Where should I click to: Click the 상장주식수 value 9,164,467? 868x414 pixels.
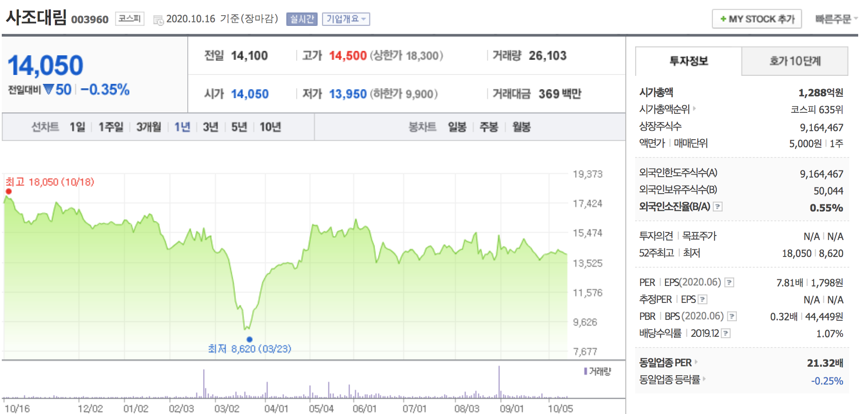pos(821,128)
